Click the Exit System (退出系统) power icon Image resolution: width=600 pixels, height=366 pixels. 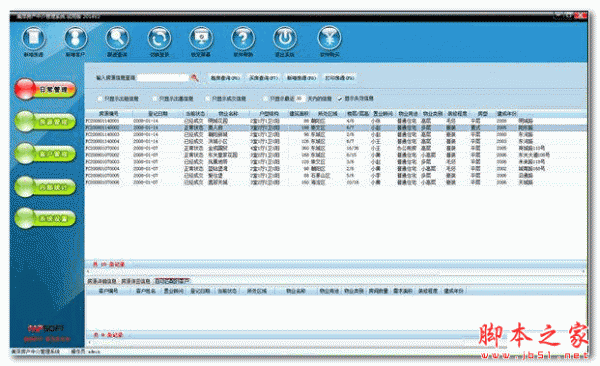point(285,38)
